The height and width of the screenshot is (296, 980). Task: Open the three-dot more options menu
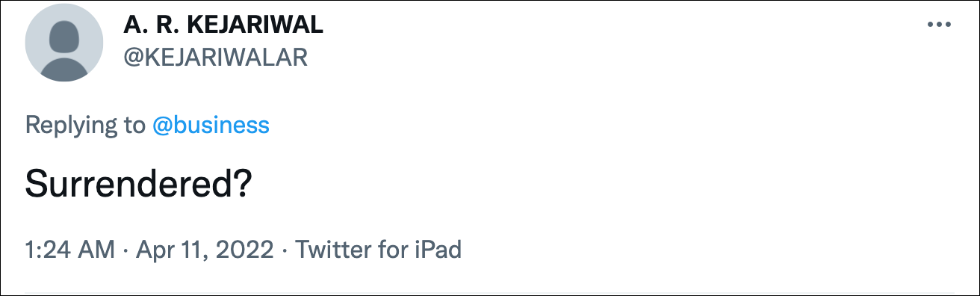[x=938, y=25]
